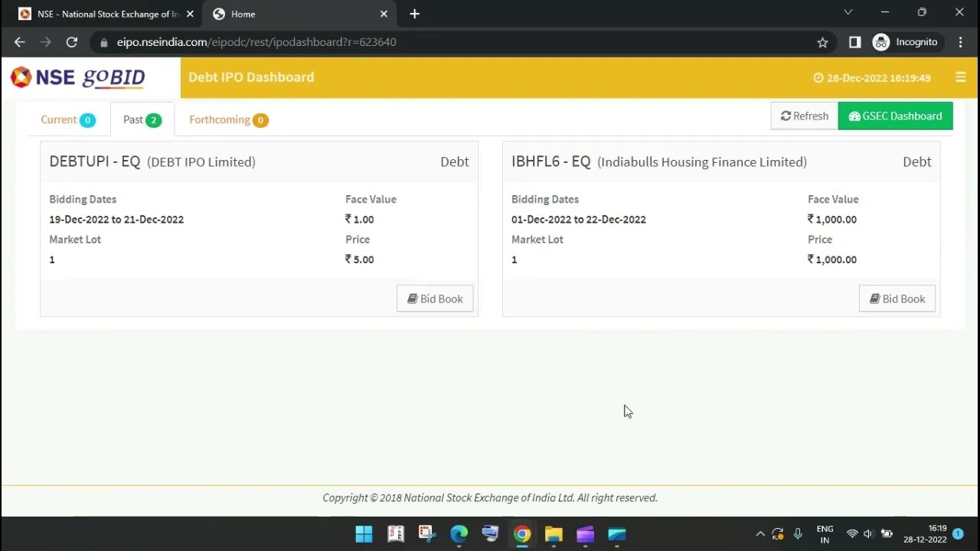Open Windows Start menu
The width and height of the screenshot is (980, 551).
click(364, 533)
